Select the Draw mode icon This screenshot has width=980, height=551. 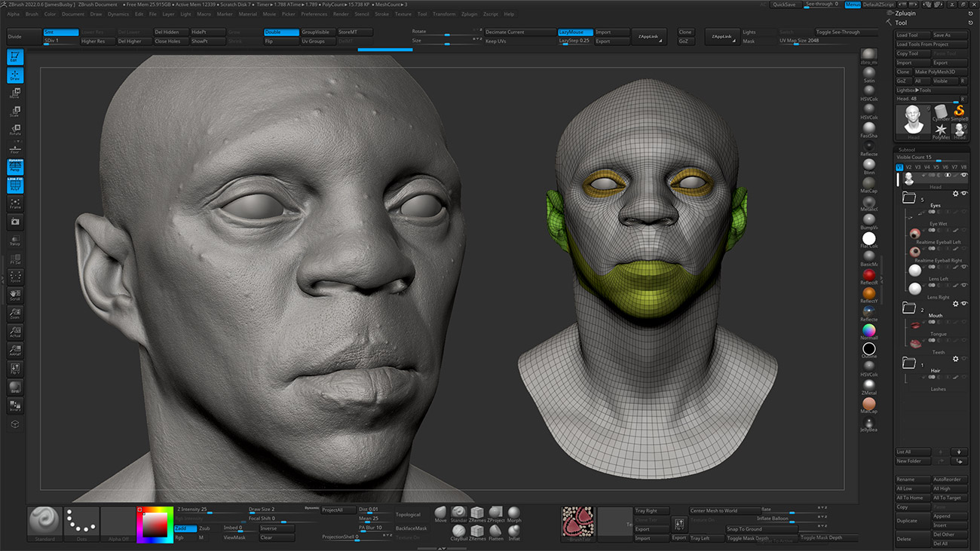15,75
